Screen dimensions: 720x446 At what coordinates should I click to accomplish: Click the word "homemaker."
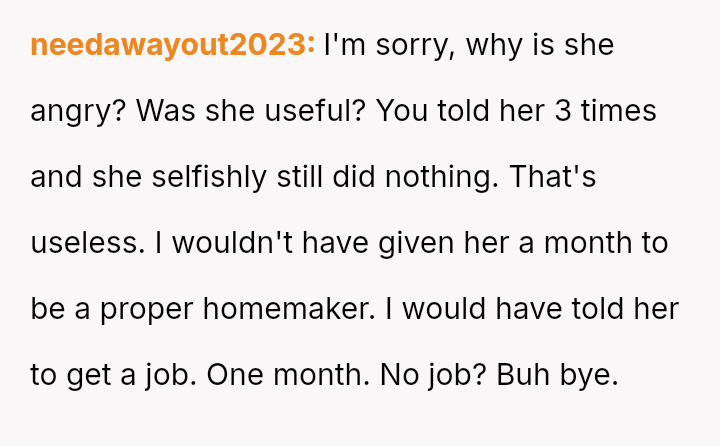(289, 309)
